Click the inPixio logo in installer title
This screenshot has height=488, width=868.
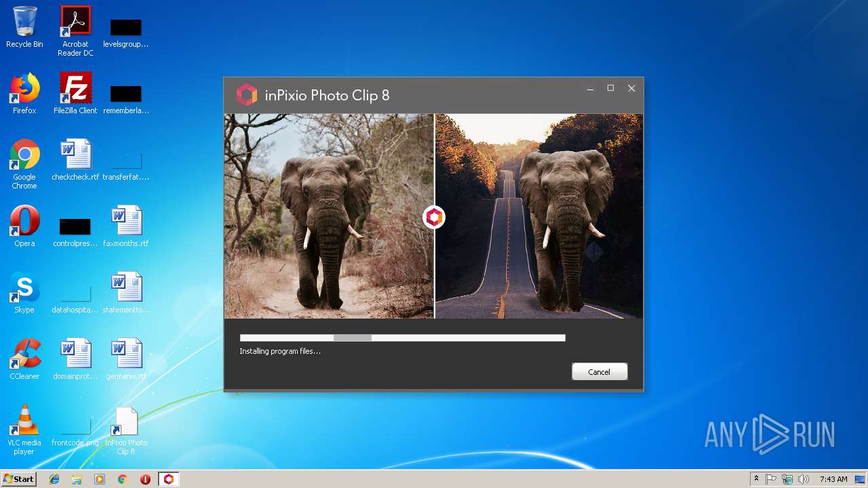(247, 95)
